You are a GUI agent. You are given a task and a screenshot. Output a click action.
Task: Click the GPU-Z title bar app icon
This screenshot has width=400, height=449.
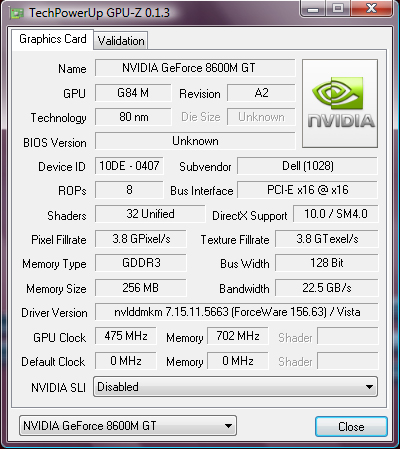click(17, 13)
